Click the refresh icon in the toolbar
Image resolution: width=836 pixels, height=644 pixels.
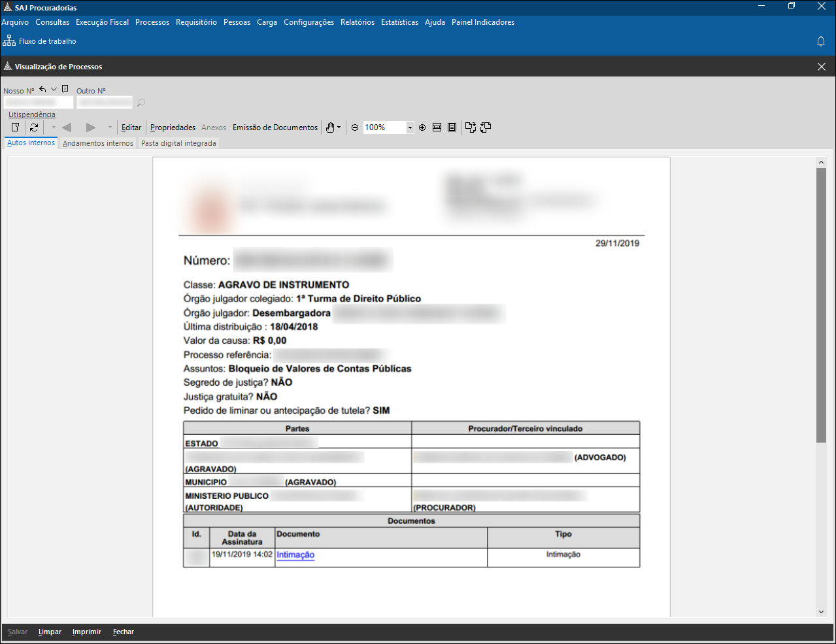click(34, 127)
